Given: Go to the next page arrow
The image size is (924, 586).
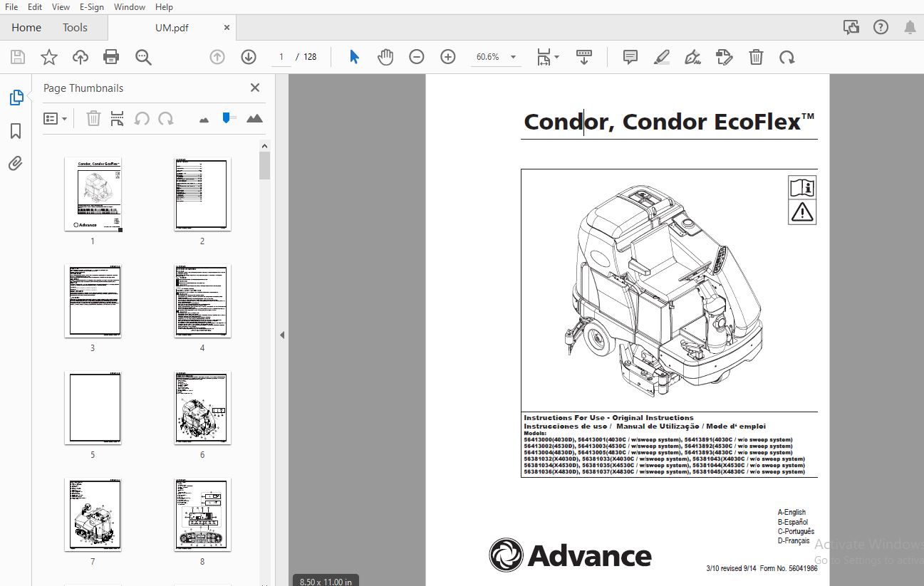Looking at the screenshot, I should [249, 57].
